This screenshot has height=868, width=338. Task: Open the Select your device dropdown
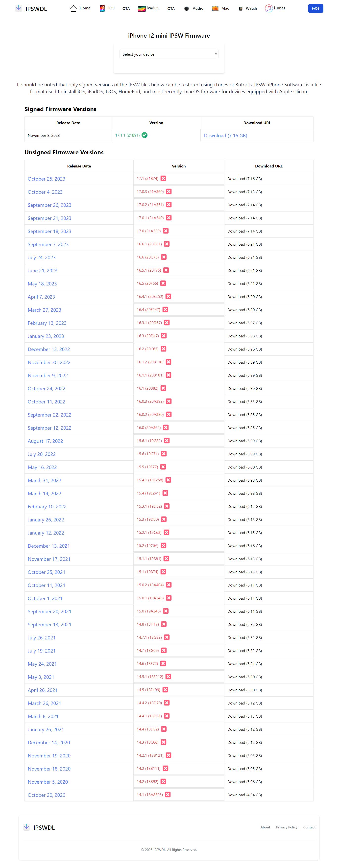169,54
